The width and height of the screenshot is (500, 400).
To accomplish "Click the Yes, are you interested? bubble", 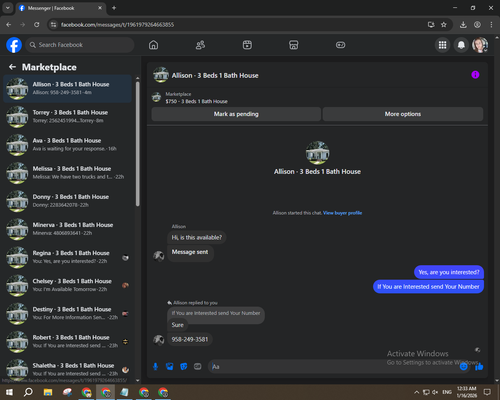I will 449,272.
